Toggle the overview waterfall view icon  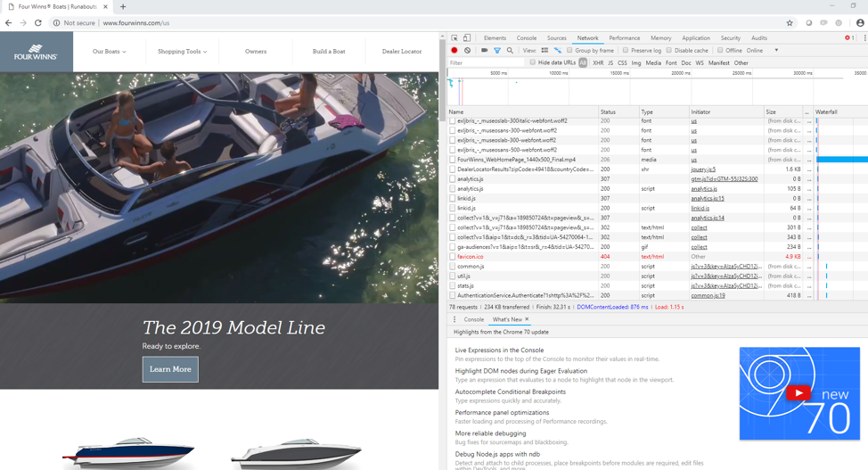[558, 51]
